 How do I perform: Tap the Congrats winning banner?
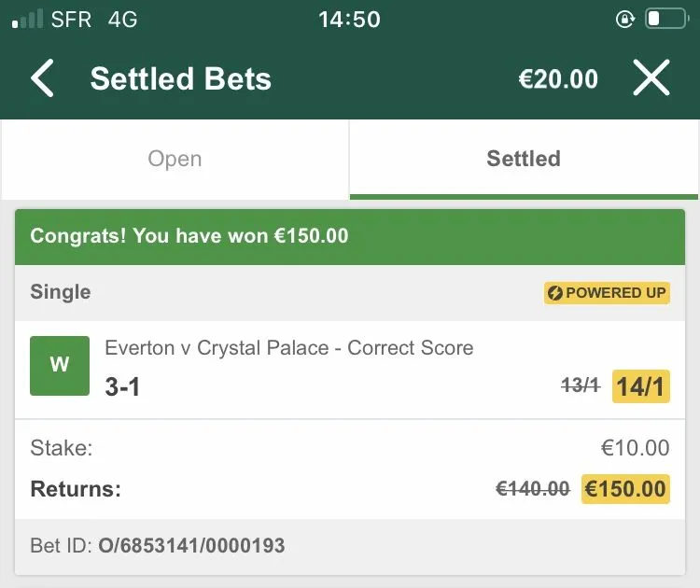[350, 236]
